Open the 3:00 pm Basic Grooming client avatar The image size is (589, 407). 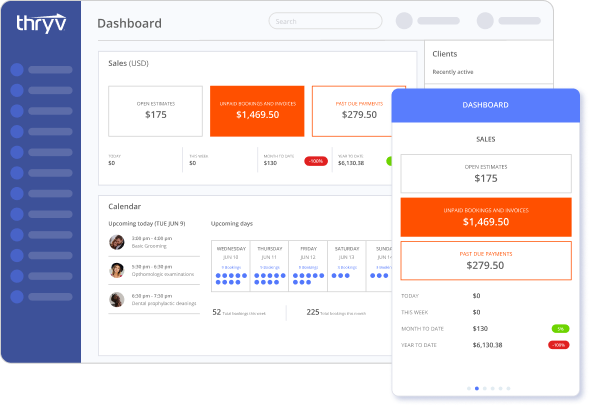(117, 242)
